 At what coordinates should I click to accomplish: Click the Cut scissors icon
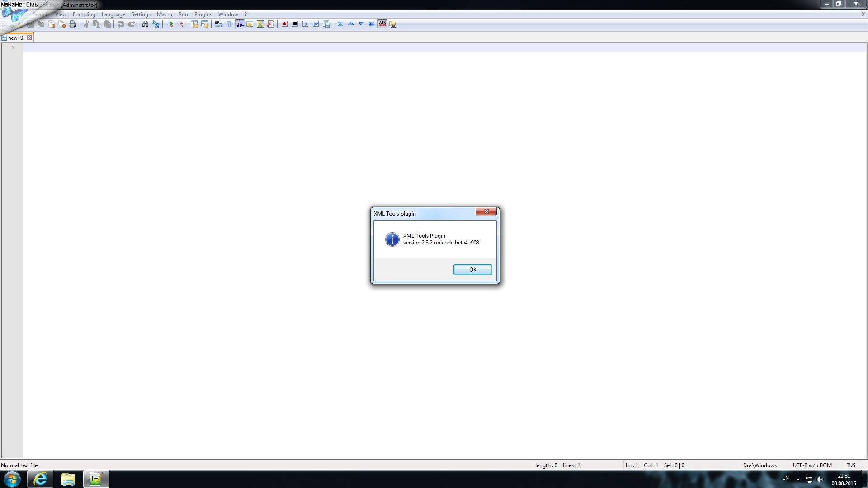86,24
